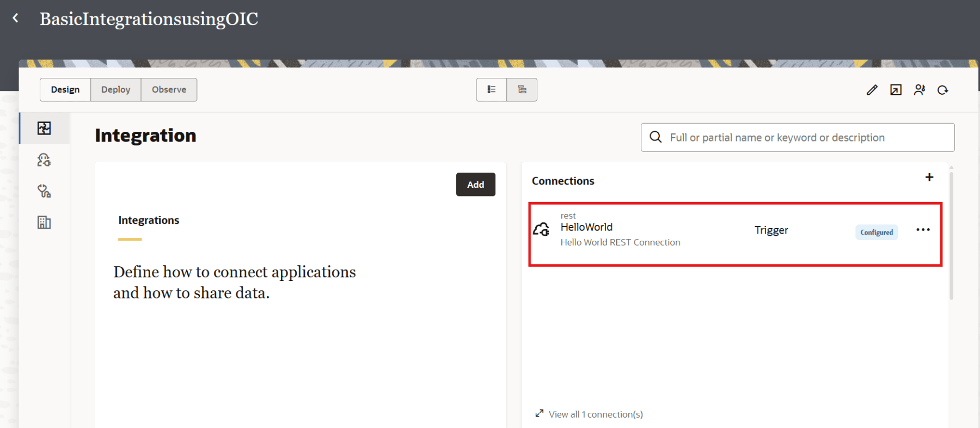Image resolution: width=980 pixels, height=428 pixels.
Task: Open the share users icon
Action: [920, 90]
